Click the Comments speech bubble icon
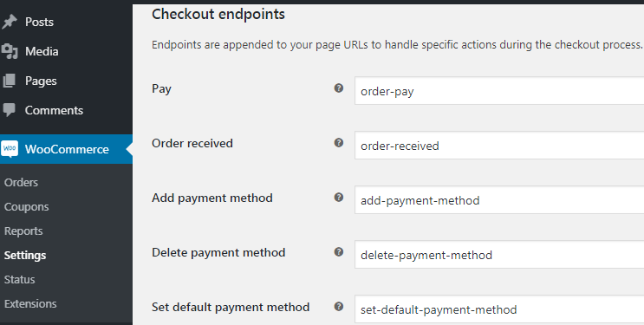This screenshot has width=644, height=325. [x=9, y=110]
